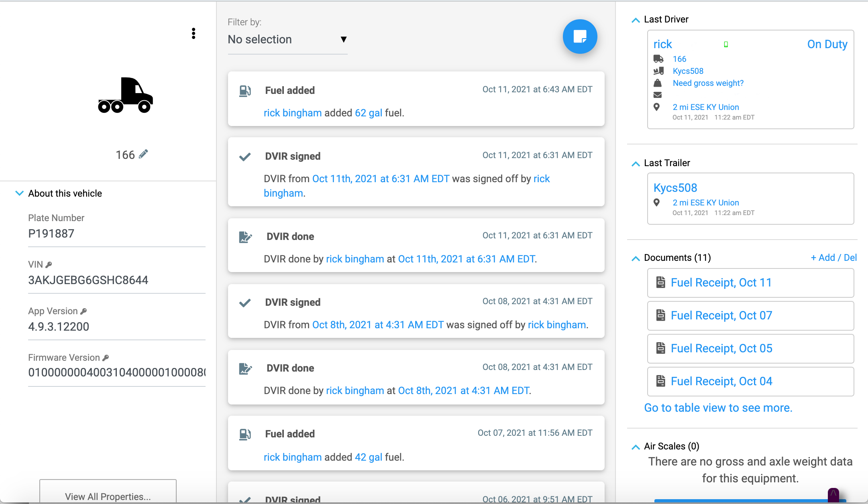Collapse the Air Scales section
This screenshot has width=868, height=504.
[636, 447]
